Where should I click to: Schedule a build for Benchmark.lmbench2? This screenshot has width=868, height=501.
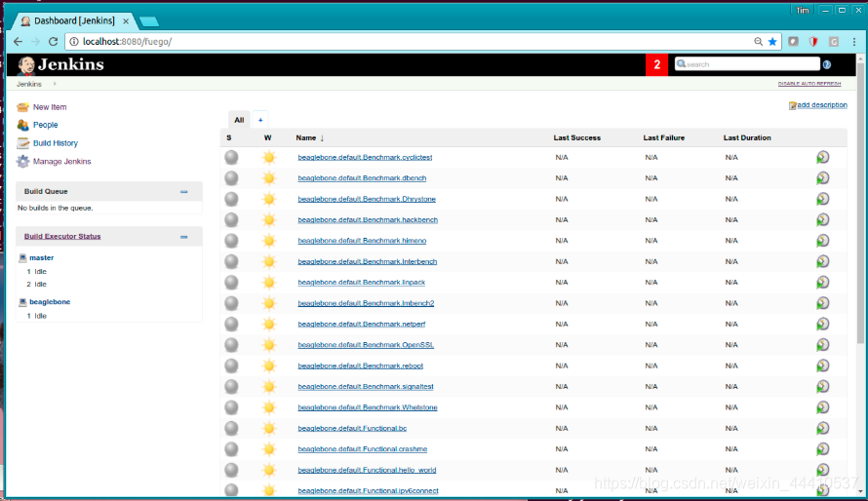[822, 303]
